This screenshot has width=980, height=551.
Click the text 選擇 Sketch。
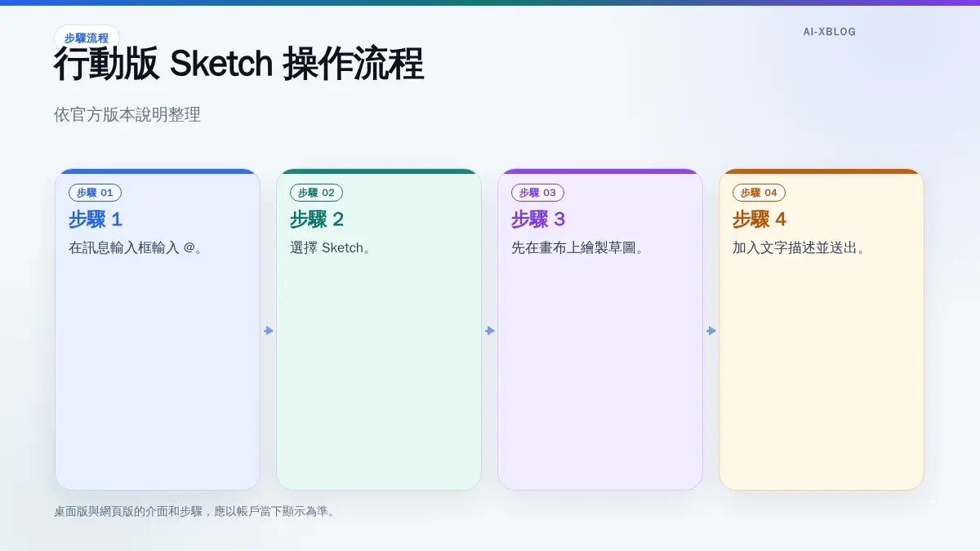coord(331,248)
